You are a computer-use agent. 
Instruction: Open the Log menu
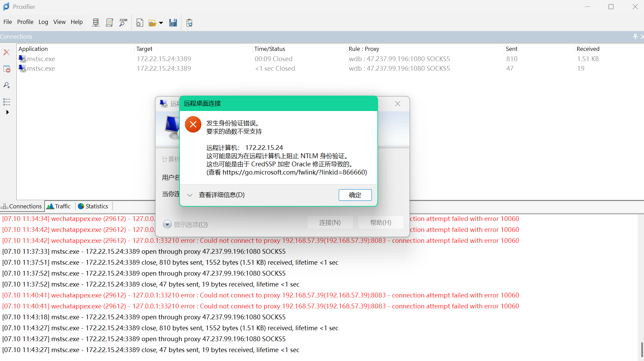(x=43, y=22)
